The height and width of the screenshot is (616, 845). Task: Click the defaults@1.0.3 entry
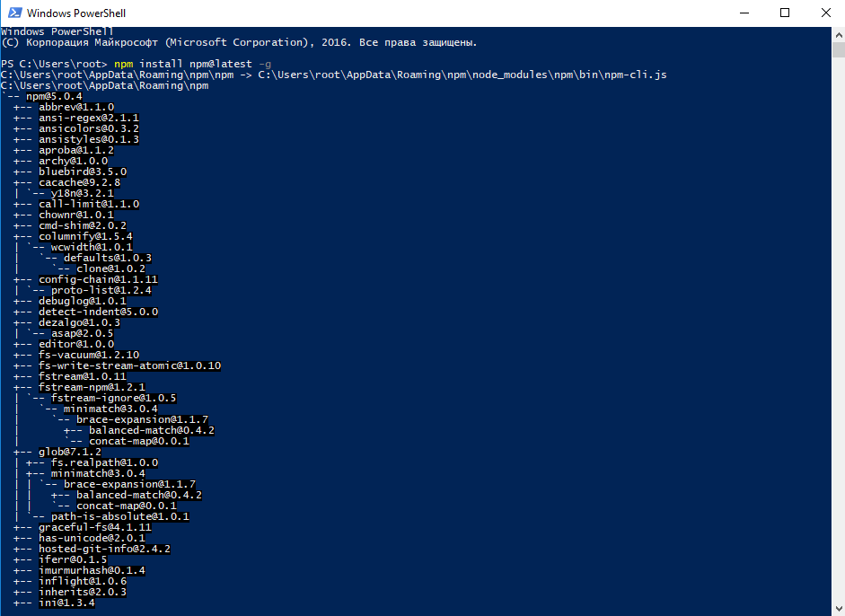click(107, 258)
